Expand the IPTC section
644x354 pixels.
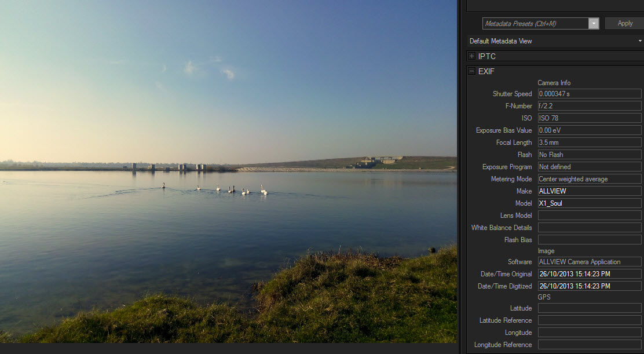(x=471, y=56)
